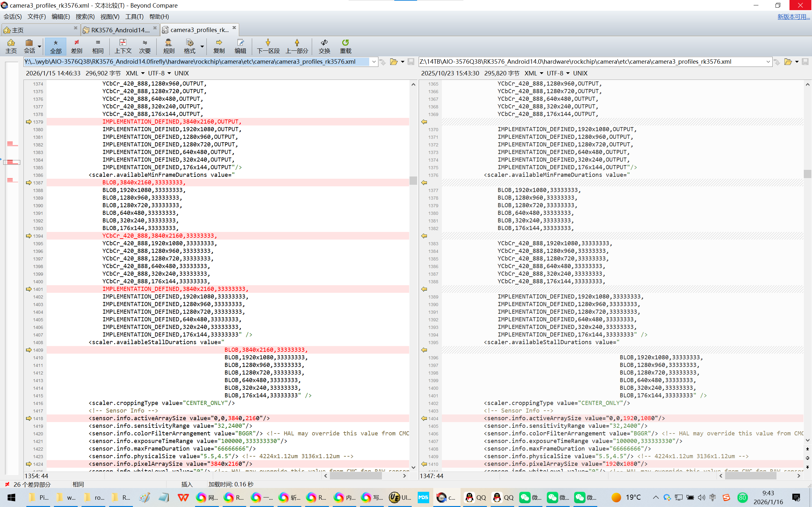Screen dimensions: 812x507
Task: Click copy arrow at left line 1379
Action: pos(29,122)
